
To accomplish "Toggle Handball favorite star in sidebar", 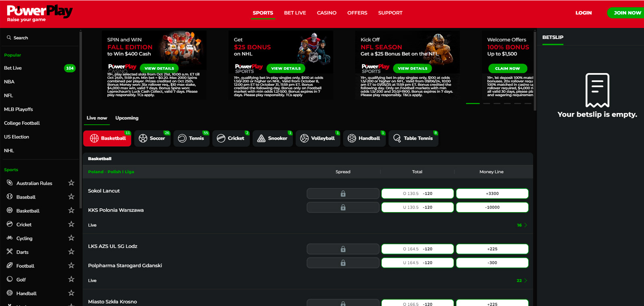I will pyautogui.click(x=71, y=293).
